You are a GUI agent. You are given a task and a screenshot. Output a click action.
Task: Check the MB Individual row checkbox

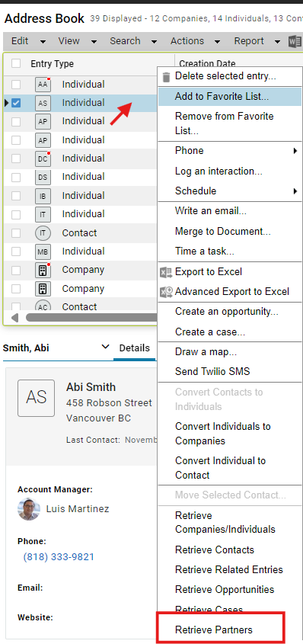16,252
